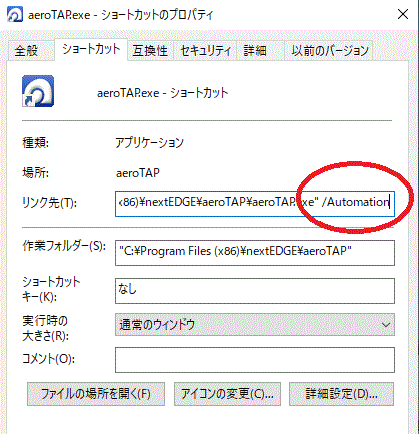Open the 互換性 tab
This screenshot has width=419, height=434.
[x=150, y=51]
